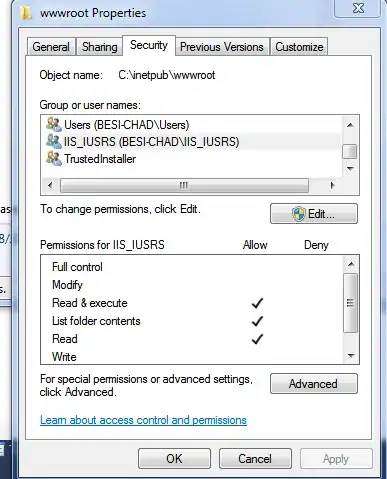
Task: Click Allow checkmark for List folder contents
Action: 257,321
